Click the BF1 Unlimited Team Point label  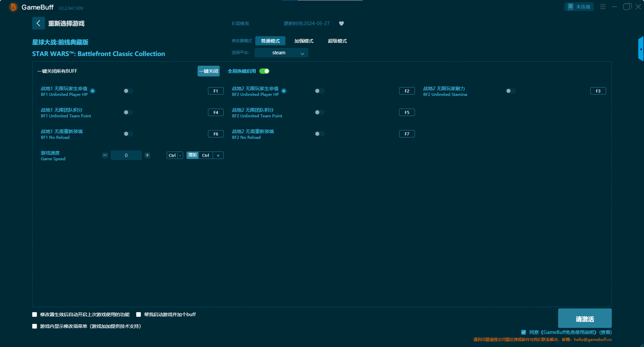coord(66,116)
